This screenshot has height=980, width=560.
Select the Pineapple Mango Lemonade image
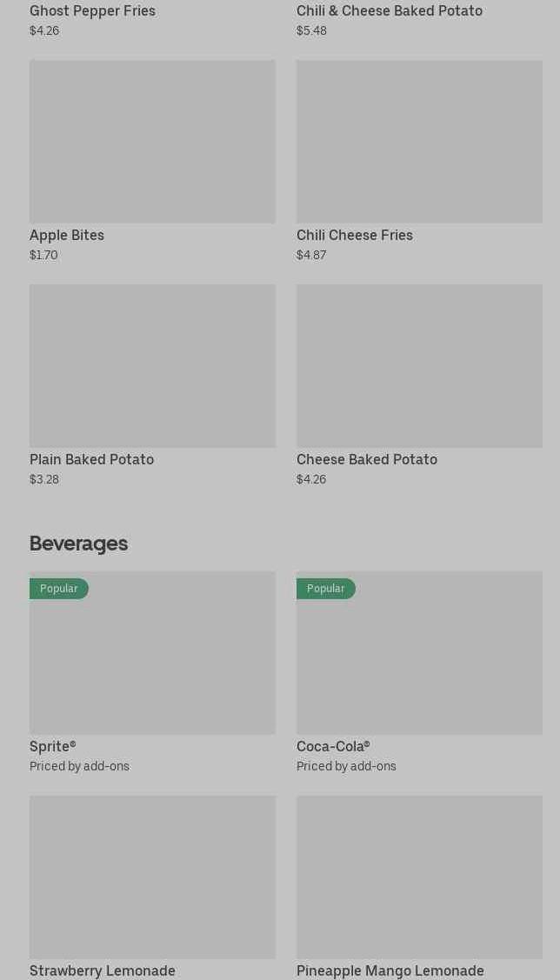[x=419, y=877]
